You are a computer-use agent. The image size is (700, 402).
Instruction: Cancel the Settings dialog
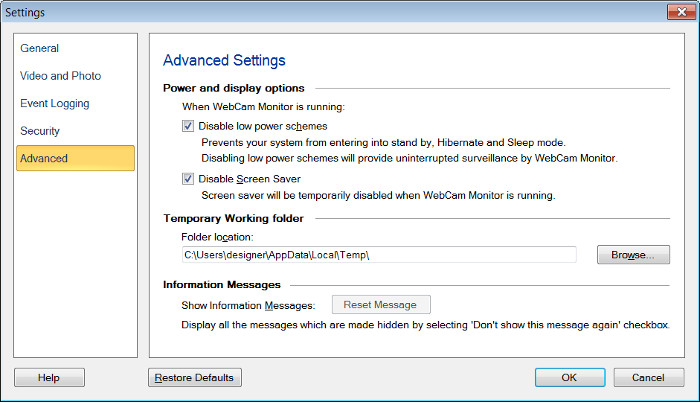coord(649,377)
